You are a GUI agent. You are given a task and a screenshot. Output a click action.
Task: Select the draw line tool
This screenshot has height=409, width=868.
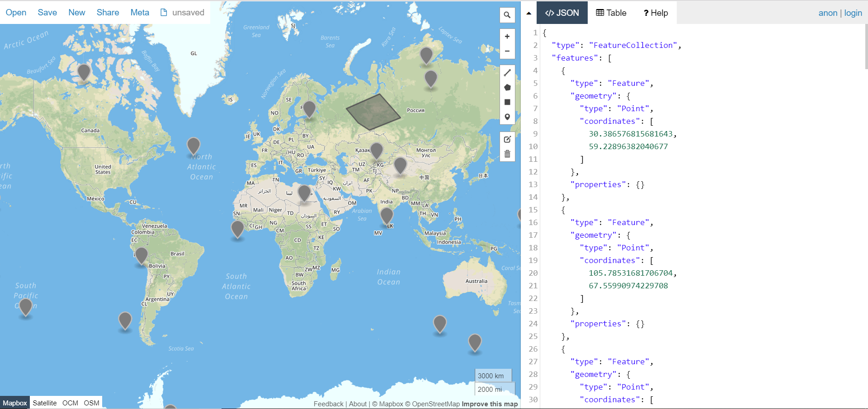coord(507,73)
